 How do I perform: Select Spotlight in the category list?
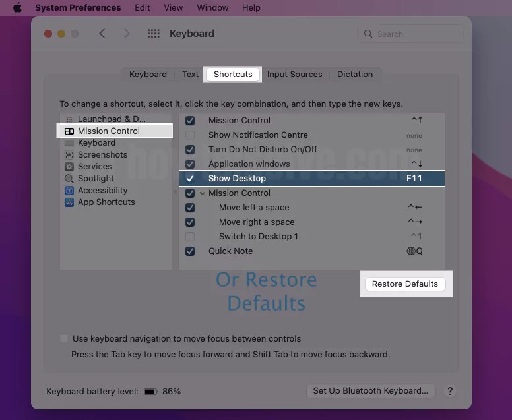click(x=115, y=179)
